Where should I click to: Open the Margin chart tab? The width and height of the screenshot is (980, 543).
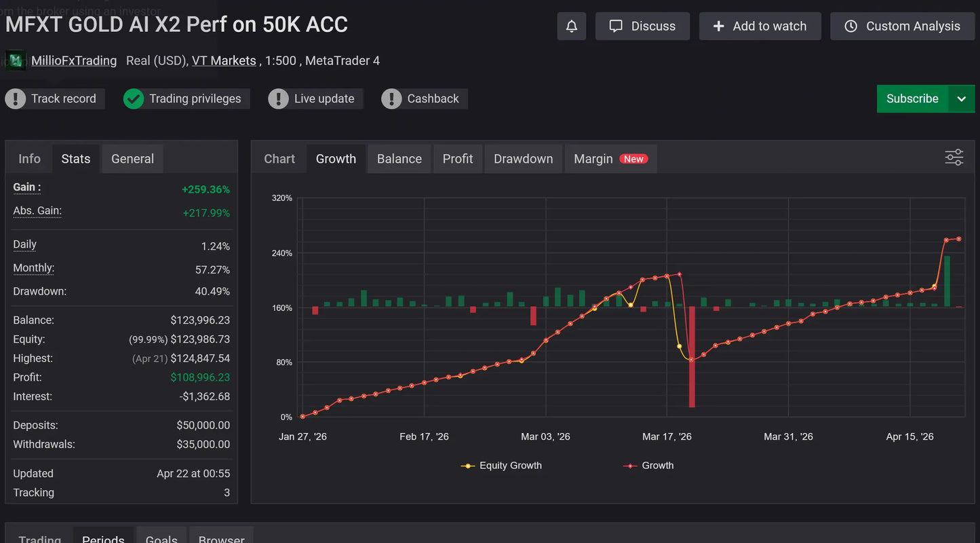[610, 158]
